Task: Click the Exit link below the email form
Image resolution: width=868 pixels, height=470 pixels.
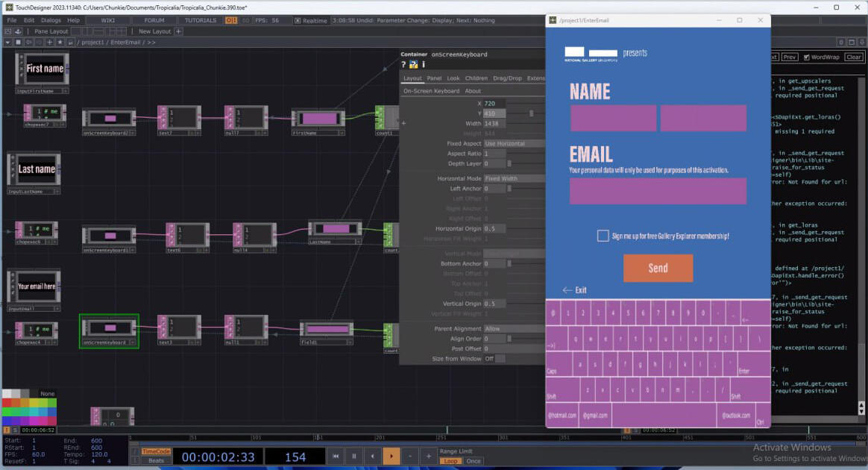Action: pyautogui.click(x=580, y=290)
